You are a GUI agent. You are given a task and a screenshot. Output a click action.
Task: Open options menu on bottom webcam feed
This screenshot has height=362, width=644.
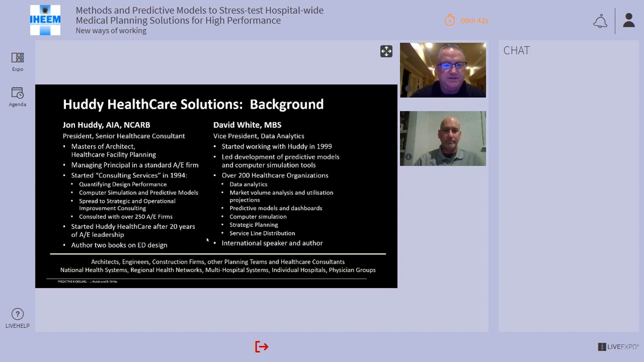coord(408,157)
